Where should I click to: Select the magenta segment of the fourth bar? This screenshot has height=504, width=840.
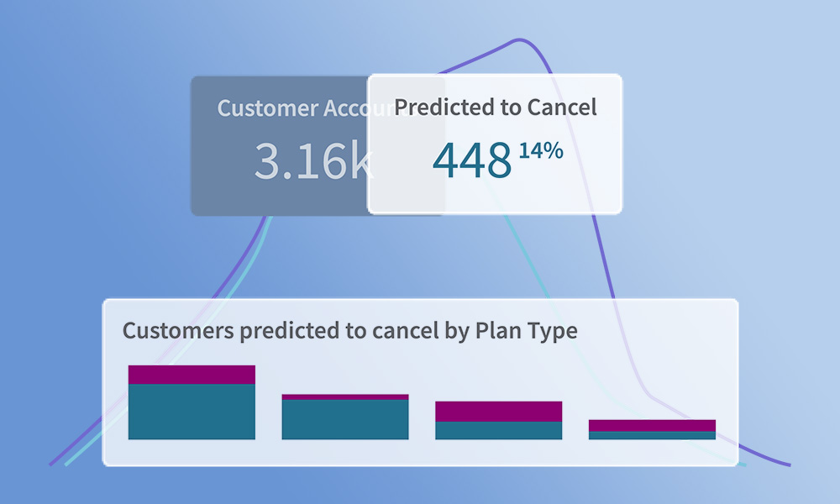point(652,425)
